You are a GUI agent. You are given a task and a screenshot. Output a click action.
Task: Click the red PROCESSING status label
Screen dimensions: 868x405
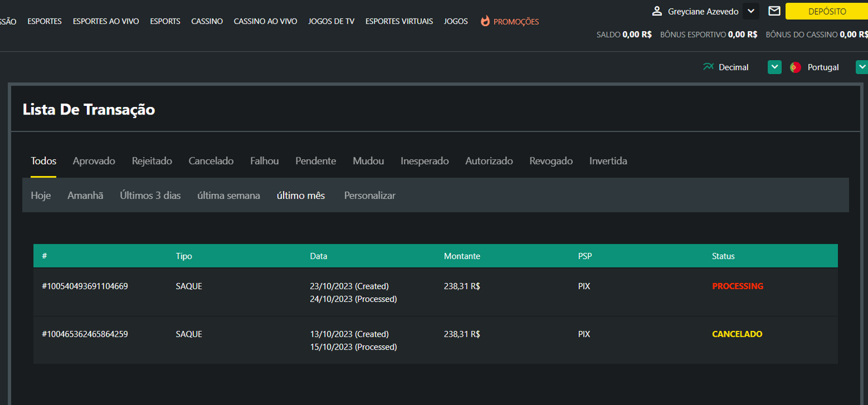(737, 286)
